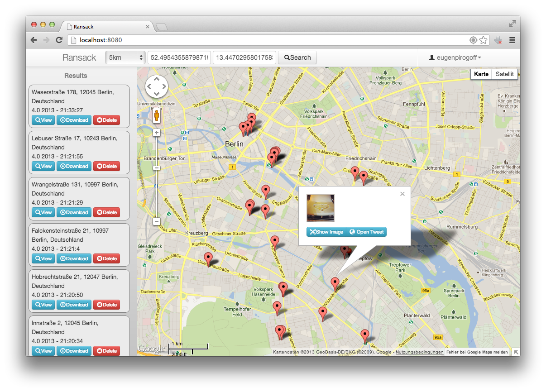View the Lebuser Straße 17 result
546x392 pixels.
pyautogui.click(x=43, y=166)
